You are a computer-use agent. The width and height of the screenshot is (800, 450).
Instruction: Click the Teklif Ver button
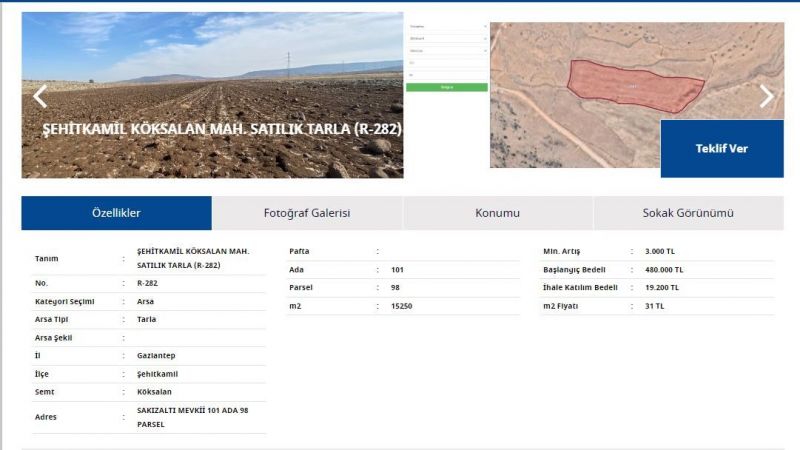[x=721, y=149]
